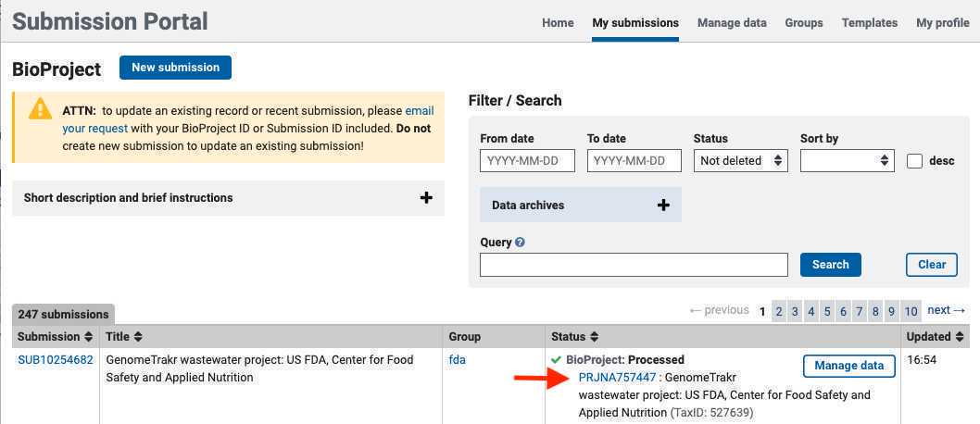Click the Query help question mark icon

pyautogui.click(x=520, y=243)
